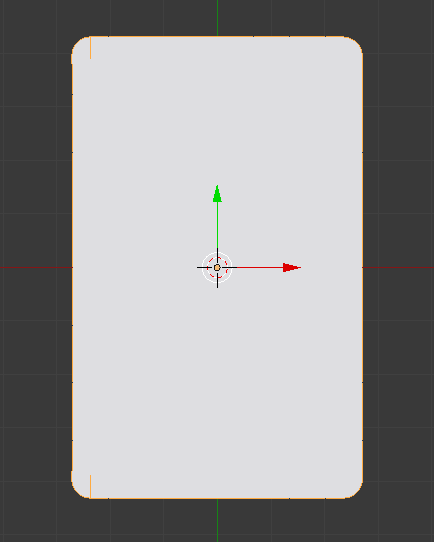
Task: Click the orange right edge of the mesh
Action: click(362, 268)
